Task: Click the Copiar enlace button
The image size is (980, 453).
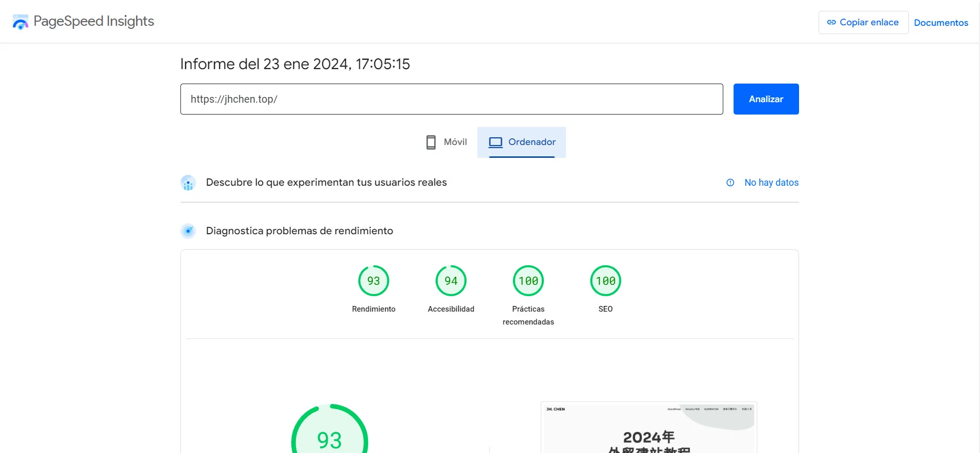Action: click(x=863, y=22)
